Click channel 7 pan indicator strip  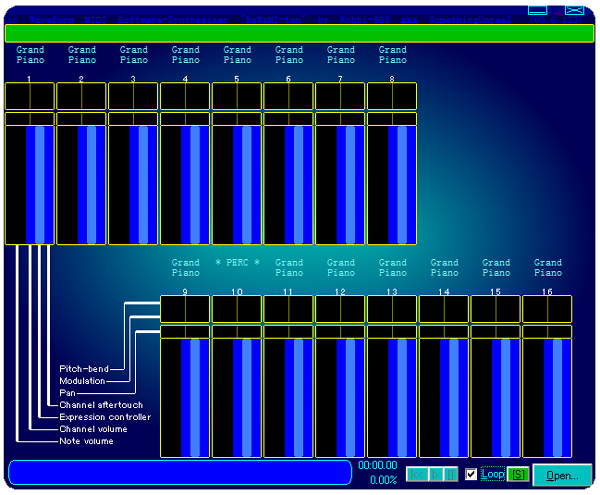point(340,118)
